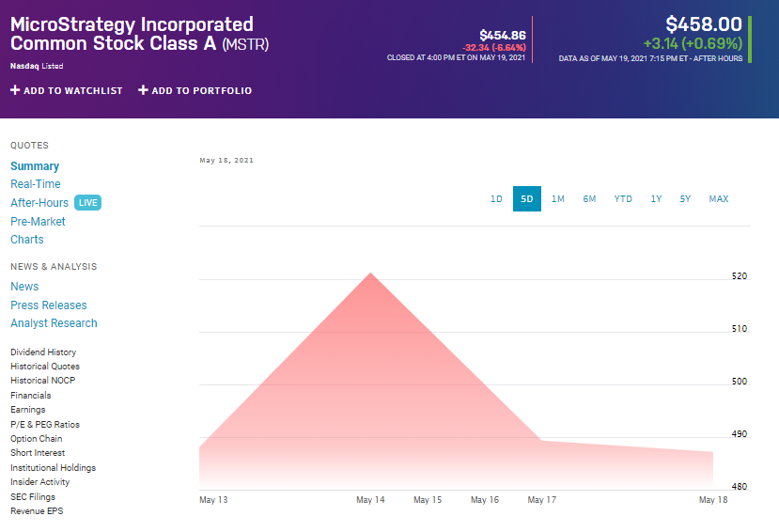This screenshot has height=532, width=779.
Task: Open the Real-Time quotes link
Action: [x=36, y=184]
